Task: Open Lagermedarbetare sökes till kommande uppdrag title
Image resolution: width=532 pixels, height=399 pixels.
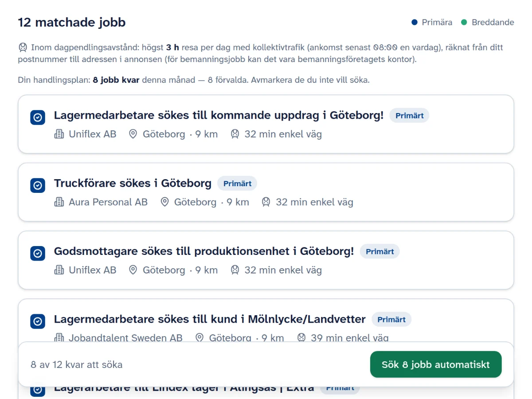Action: [x=219, y=115]
